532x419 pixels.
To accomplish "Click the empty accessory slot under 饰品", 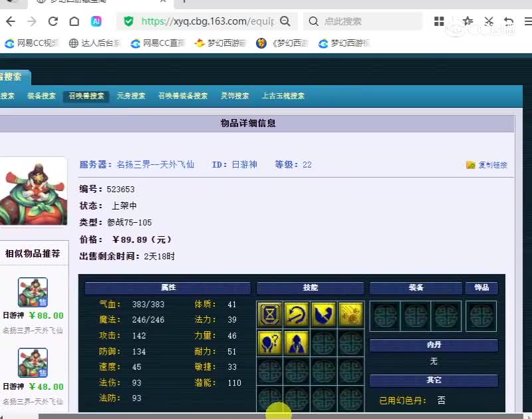I will (x=481, y=316).
